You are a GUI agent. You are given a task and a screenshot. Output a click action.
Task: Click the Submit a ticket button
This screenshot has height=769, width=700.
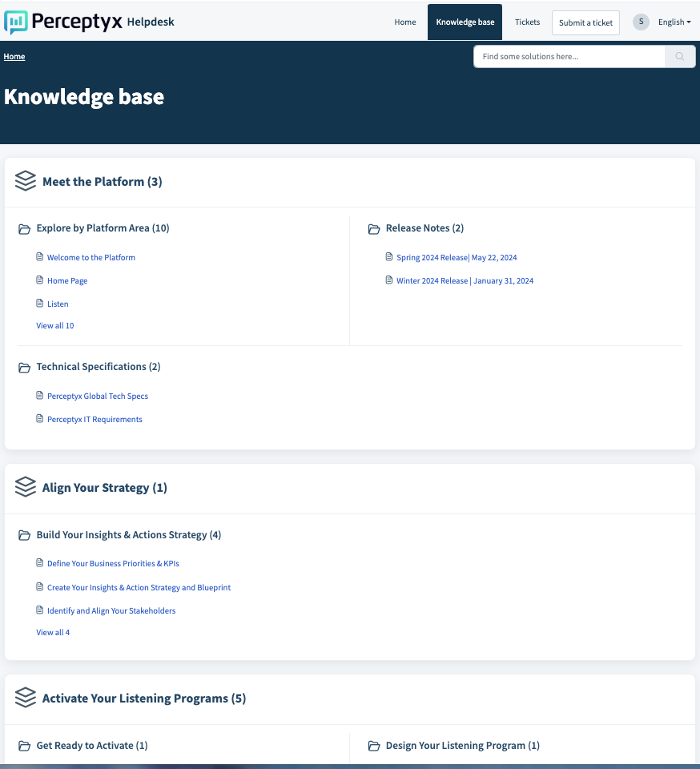click(x=585, y=22)
